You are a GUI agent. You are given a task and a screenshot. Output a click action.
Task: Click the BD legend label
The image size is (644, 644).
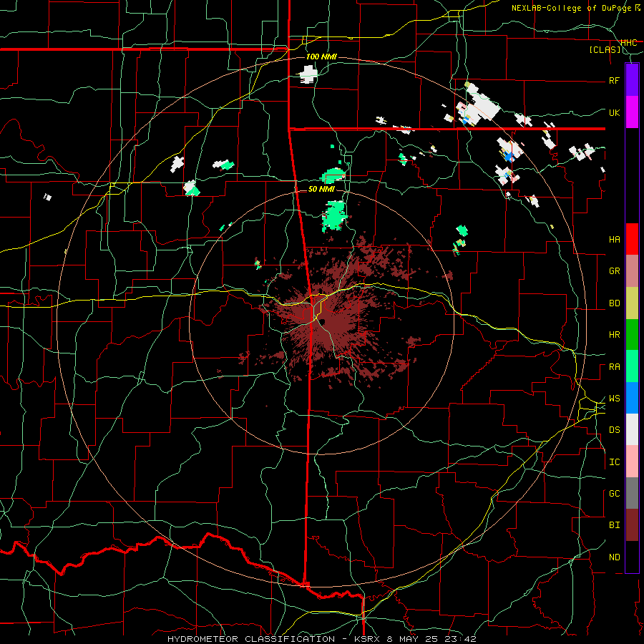tap(615, 303)
